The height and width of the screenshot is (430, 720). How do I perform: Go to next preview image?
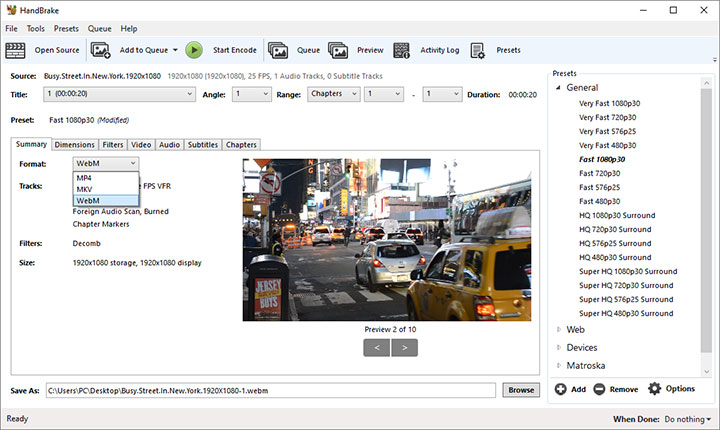(x=404, y=348)
